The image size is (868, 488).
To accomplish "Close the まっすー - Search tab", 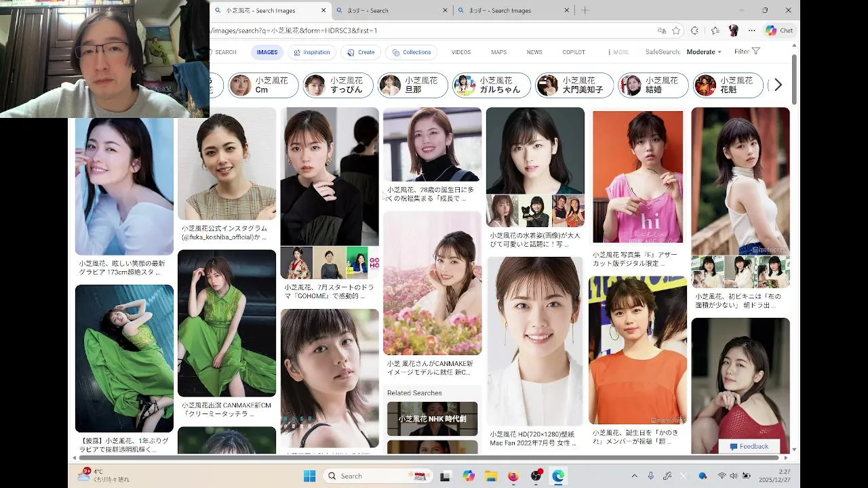I will point(446,10).
